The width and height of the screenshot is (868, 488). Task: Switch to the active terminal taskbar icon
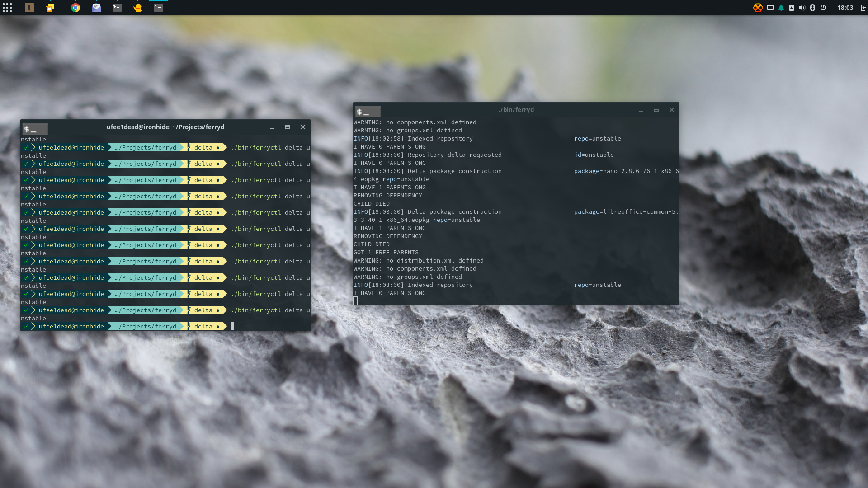click(x=159, y=8)
